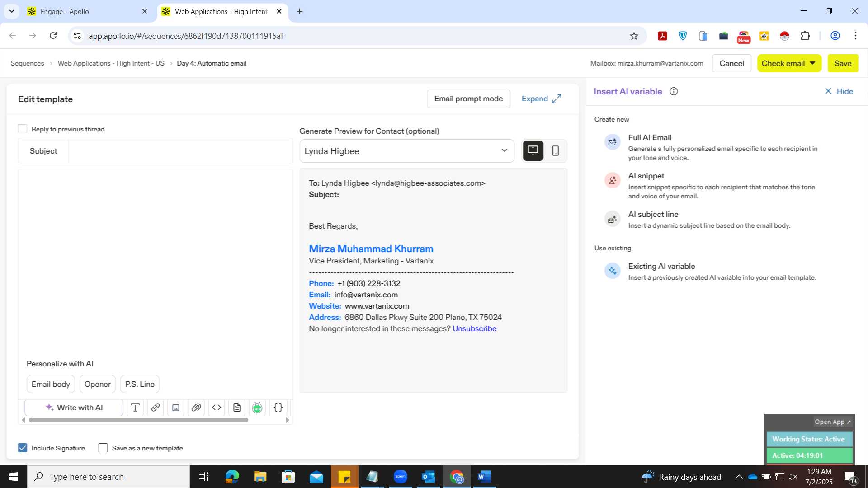868x488 pixels.
Task: Open the info icon beside Insert AI variable
Action: click(x=674, y=92)
